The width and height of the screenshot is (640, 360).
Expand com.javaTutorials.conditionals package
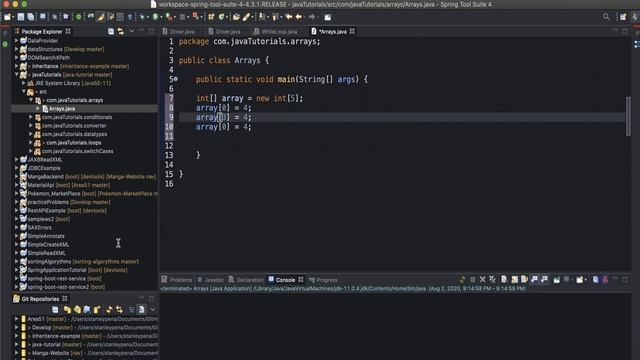tap(31, 117)
